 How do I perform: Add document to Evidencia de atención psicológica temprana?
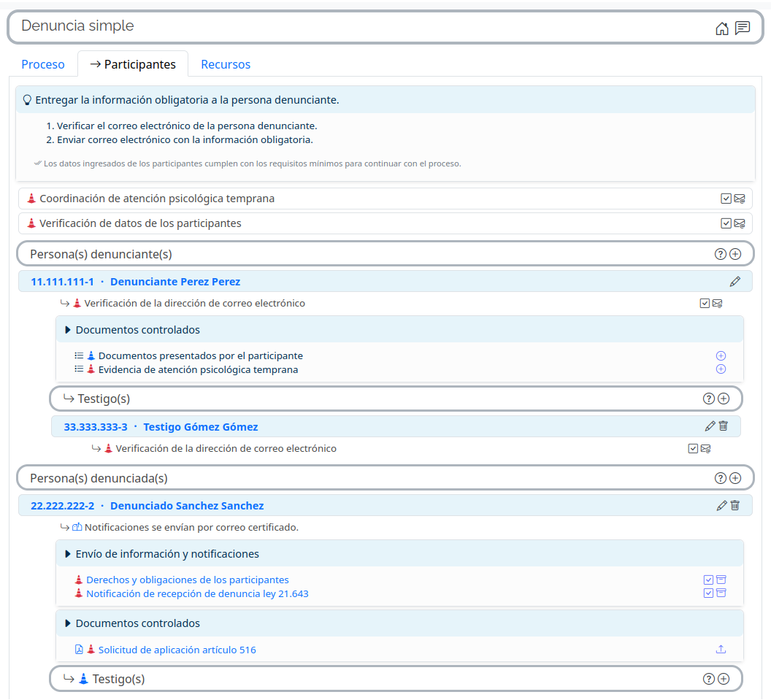(x=721, y=369)
